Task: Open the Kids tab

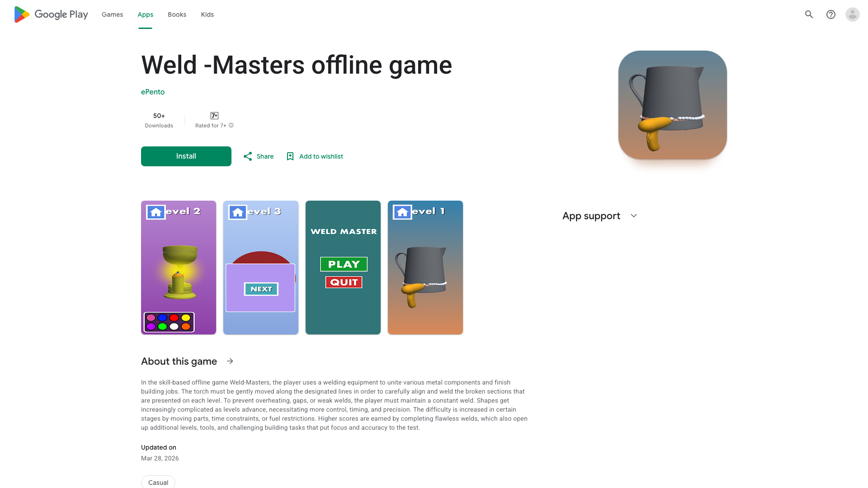Action: [208, 14]
